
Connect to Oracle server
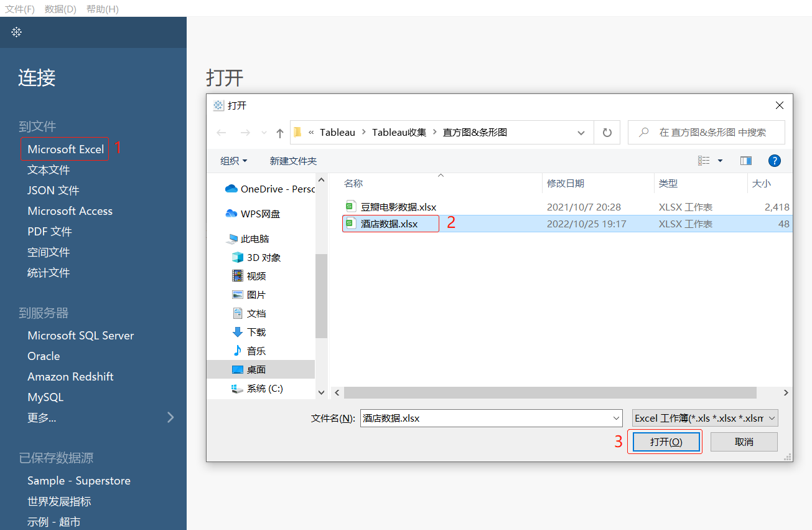pyautogui.click(x=44, y=356)
